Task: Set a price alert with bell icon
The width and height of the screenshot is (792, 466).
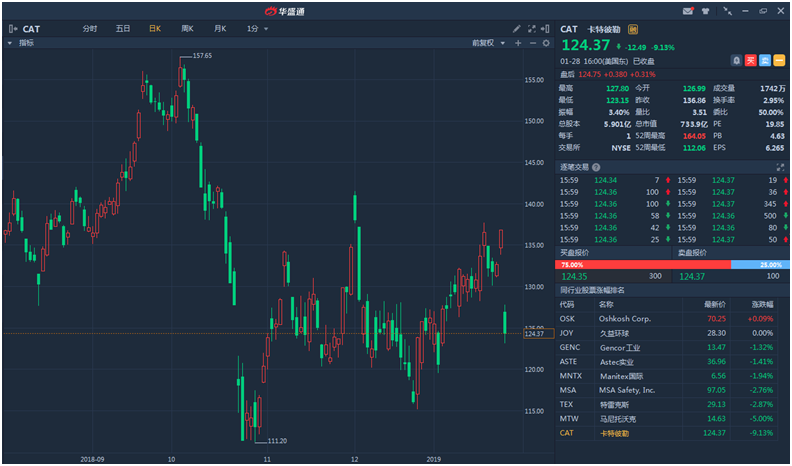Action: 737,60
